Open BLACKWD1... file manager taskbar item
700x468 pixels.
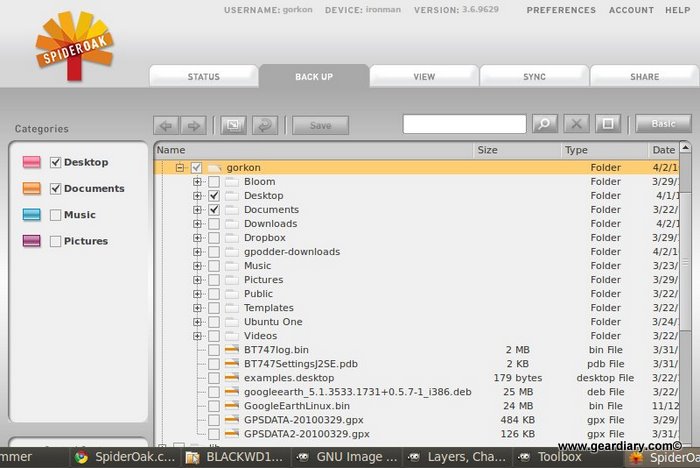(x=236, y=457)
